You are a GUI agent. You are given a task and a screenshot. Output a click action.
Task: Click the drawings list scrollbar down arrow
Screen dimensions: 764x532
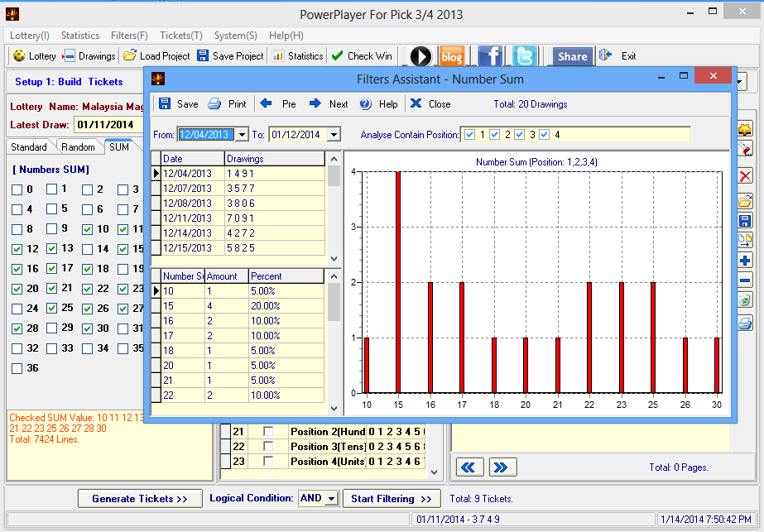pyautogui.click(x=334, y=259)
